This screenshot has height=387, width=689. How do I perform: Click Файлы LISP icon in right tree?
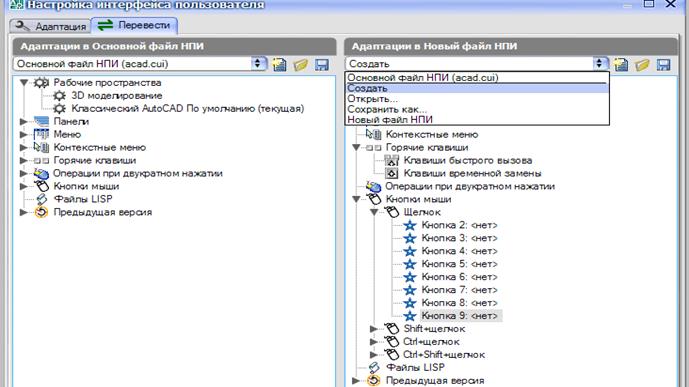click(374, 367)
